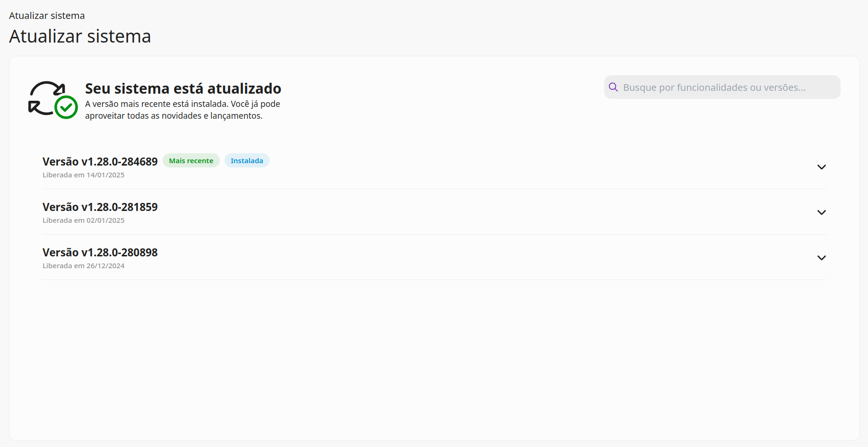Select the version title v1.28.0-284689

[100, 161]
